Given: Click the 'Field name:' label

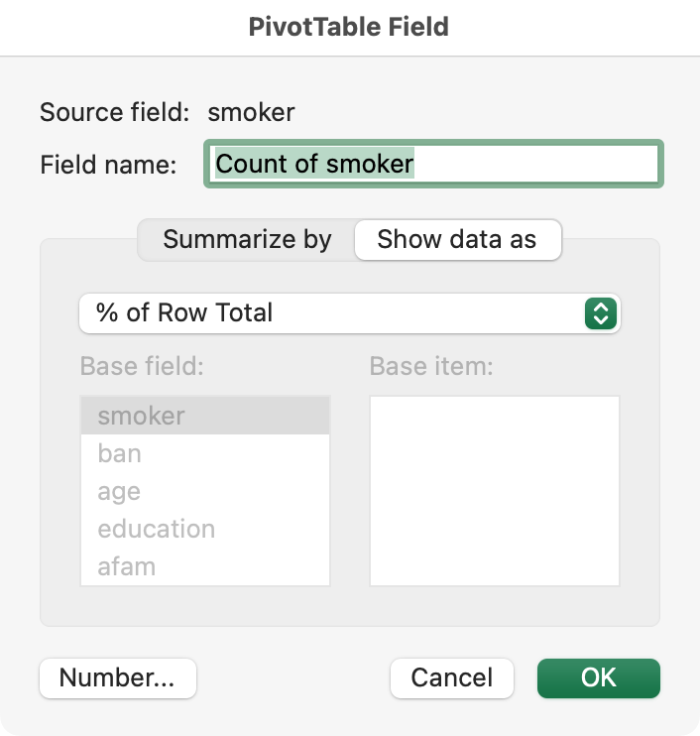Looking at the screenshot, I should click(108, 165).
